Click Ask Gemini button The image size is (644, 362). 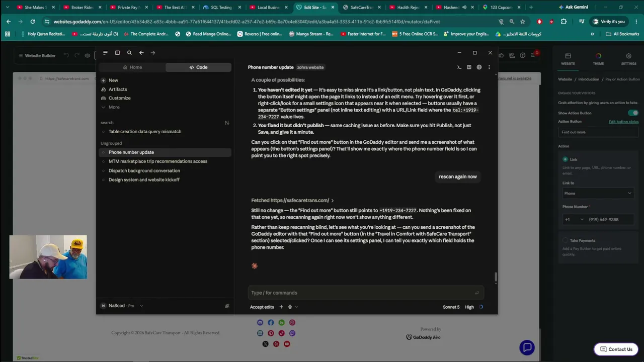[573, 7]
